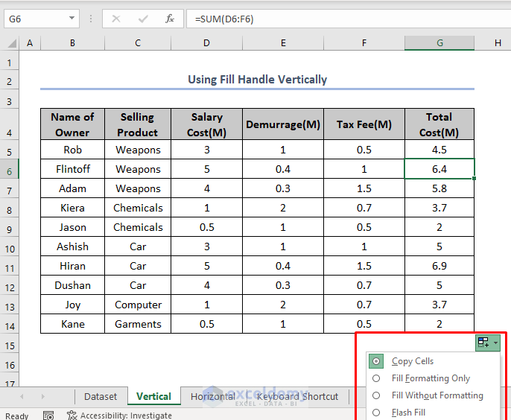Select the Flash Fill option
Viewport: 511px width, 420px height.
coord(408,413)
